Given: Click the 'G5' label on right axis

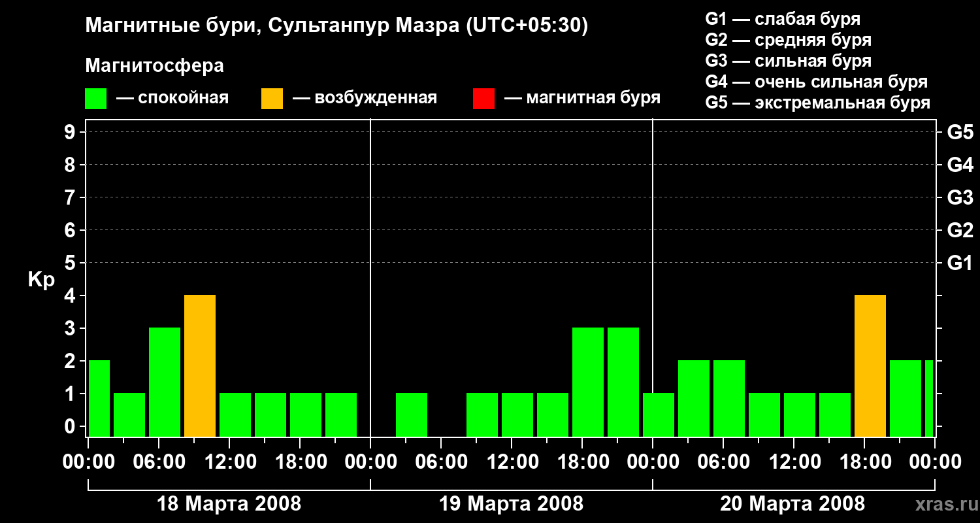Looking at the screenshot, I should 960,132.
